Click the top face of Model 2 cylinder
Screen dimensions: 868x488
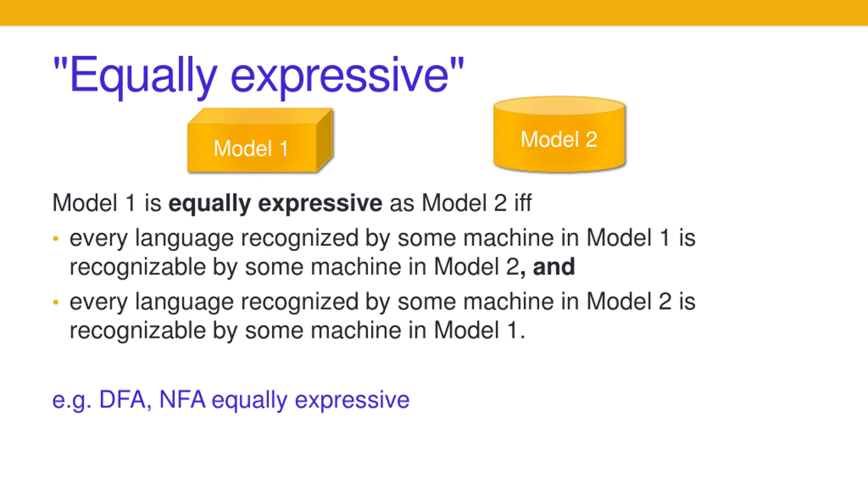pos(559,106)
